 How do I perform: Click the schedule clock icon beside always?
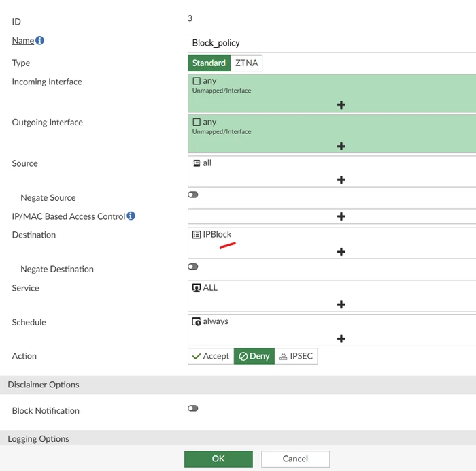tap(197, 321)
